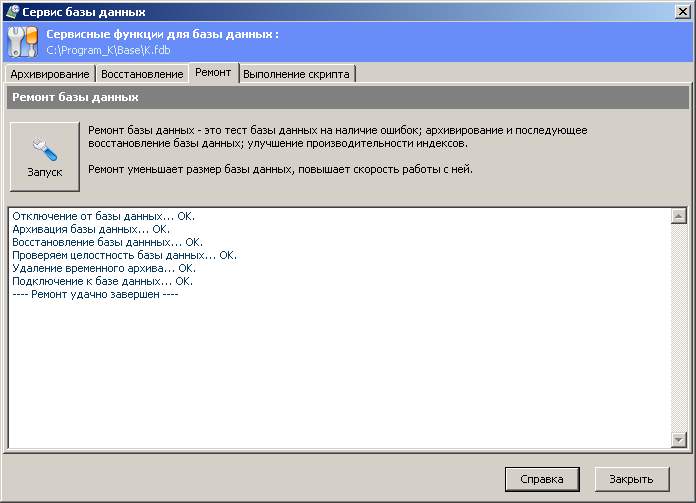
Task: Go to the Выполнение скрипта tab
Action: click(x=296, y=74)
